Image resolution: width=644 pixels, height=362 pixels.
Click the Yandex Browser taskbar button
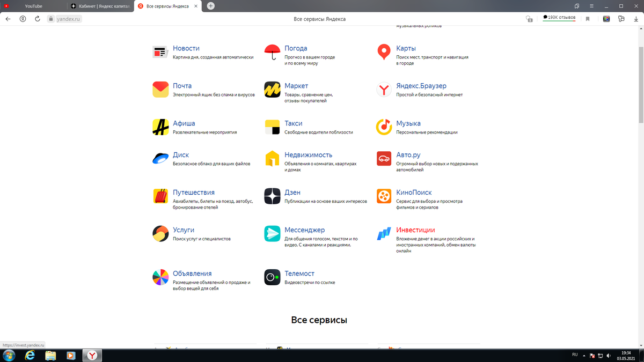[92, 355]
